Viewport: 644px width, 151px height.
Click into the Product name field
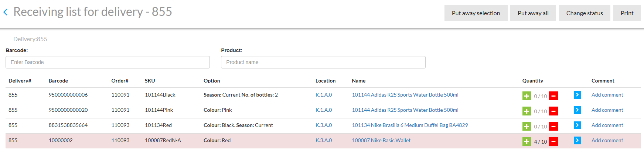click(323, 62)
